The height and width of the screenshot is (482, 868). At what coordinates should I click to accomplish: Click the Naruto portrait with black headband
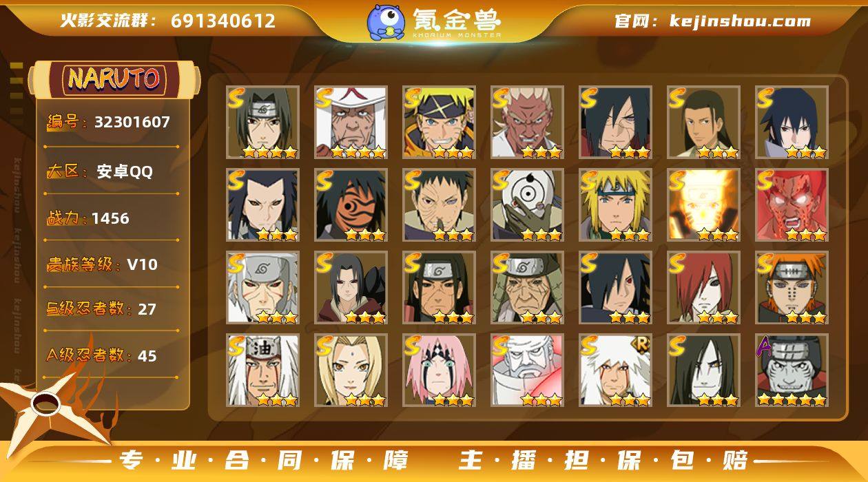click(439, 123)
